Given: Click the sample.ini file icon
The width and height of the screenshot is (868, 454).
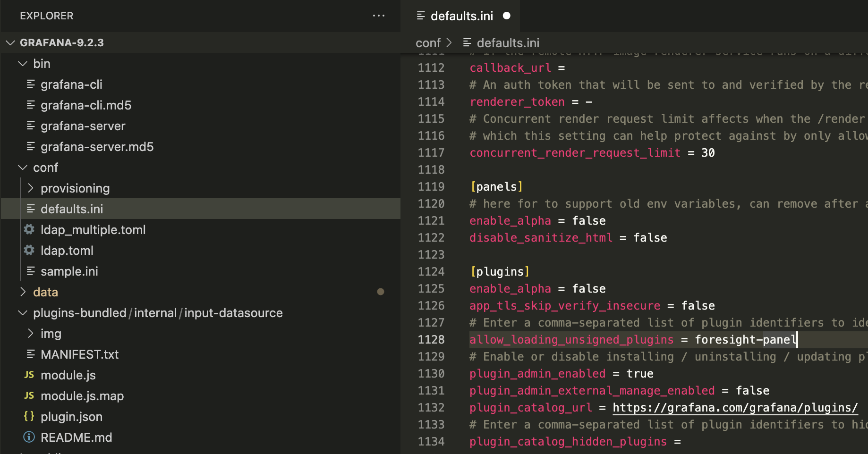Looking at the screenshot, I should click(x=31, y=271).
